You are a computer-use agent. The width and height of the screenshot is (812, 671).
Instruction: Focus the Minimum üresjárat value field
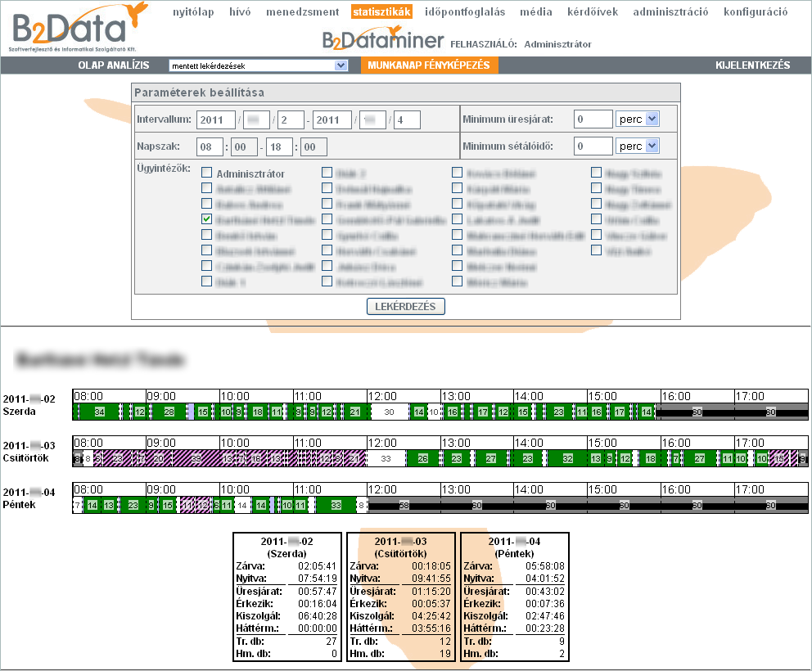click(x=593, y=119)
